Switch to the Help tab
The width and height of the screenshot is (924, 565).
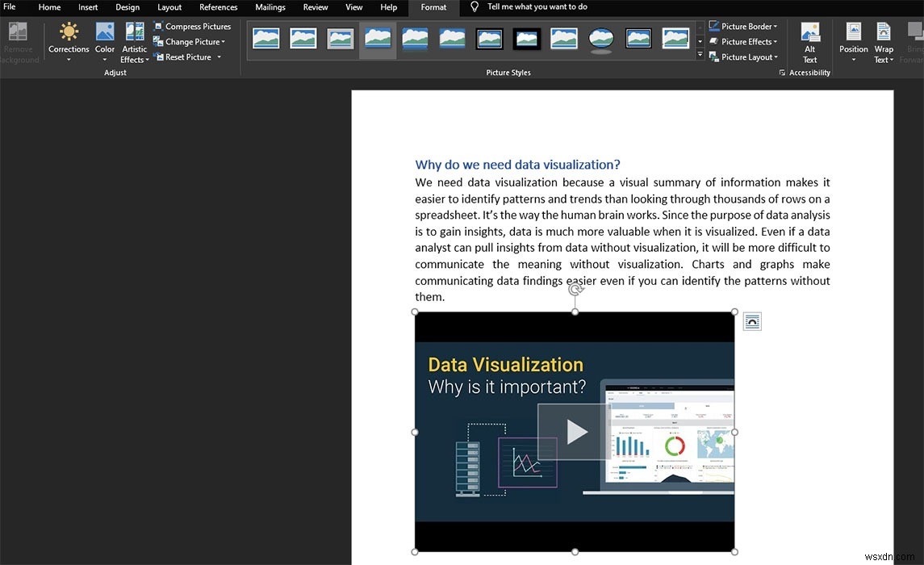pyautogui.click(x=388, y=7)
